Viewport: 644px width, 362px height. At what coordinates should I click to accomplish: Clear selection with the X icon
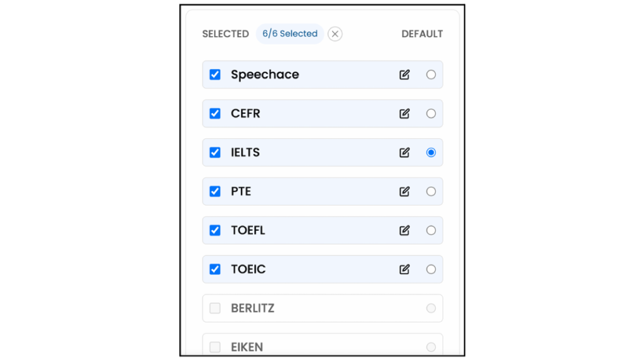point(335,34)
